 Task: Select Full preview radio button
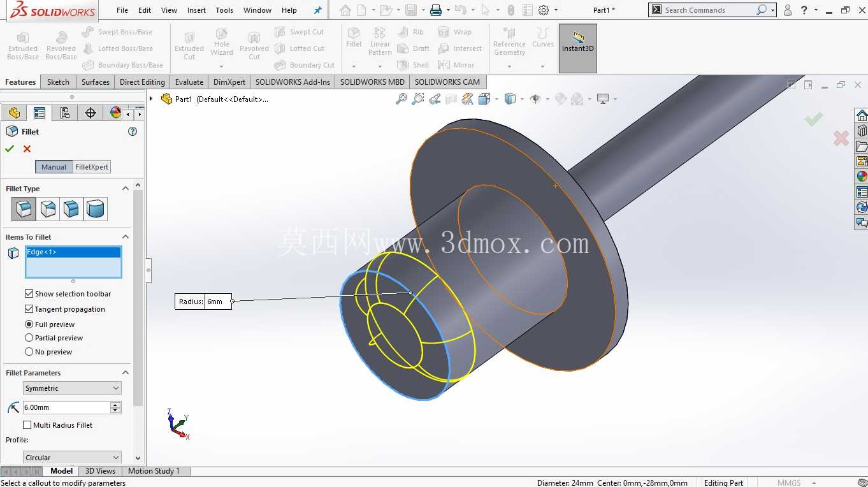pos(29,324)
